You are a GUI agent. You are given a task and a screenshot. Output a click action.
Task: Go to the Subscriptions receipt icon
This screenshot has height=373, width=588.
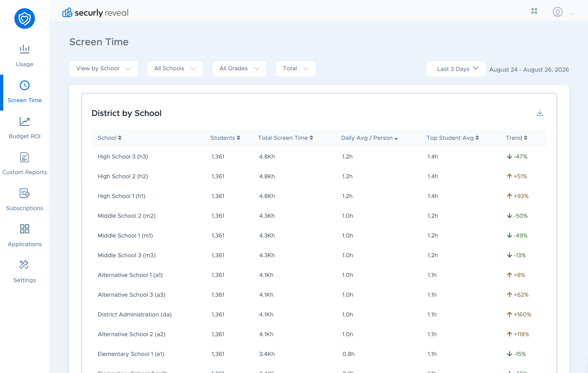click(x=24, y=193)
